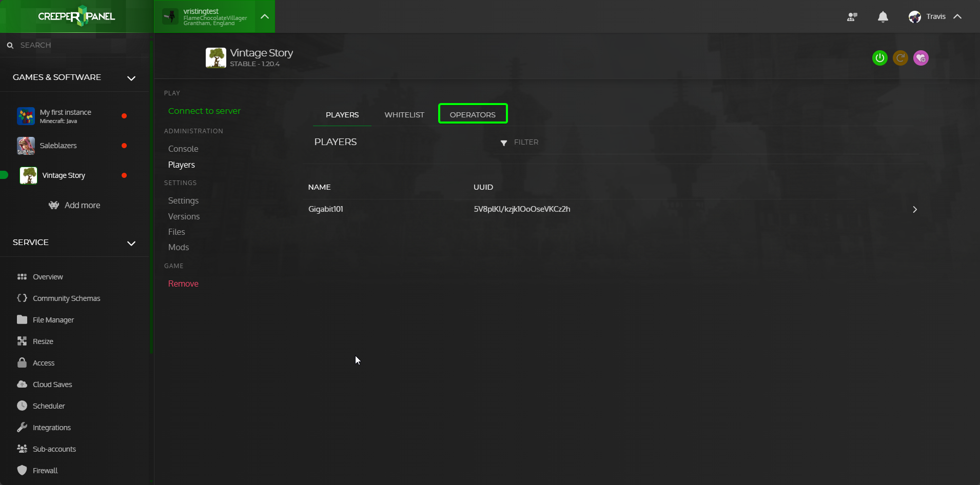This screenshot has width=980, height=485.
Task: Open the Console page
Action: (x=183, y=149)
